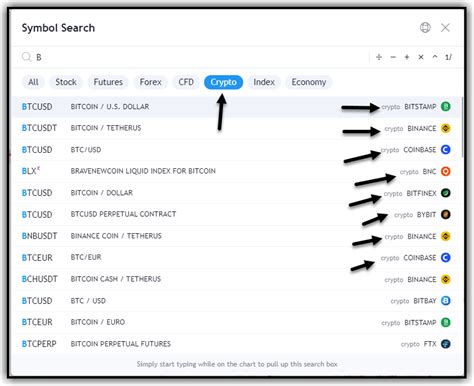Viewport: 474px width, 386px height.
Task: Click the Bitfinex logo icon
Action: tap(446, 193)
